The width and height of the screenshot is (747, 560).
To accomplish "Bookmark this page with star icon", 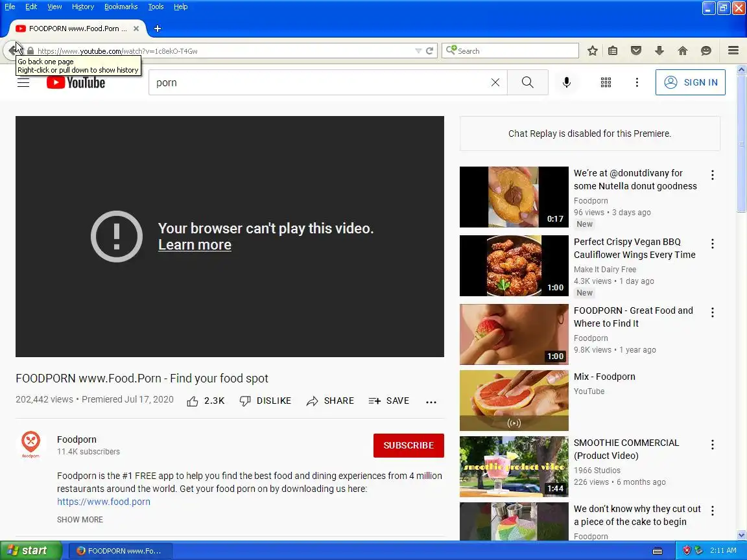I will pyautogui.click(x=592, y=51).
